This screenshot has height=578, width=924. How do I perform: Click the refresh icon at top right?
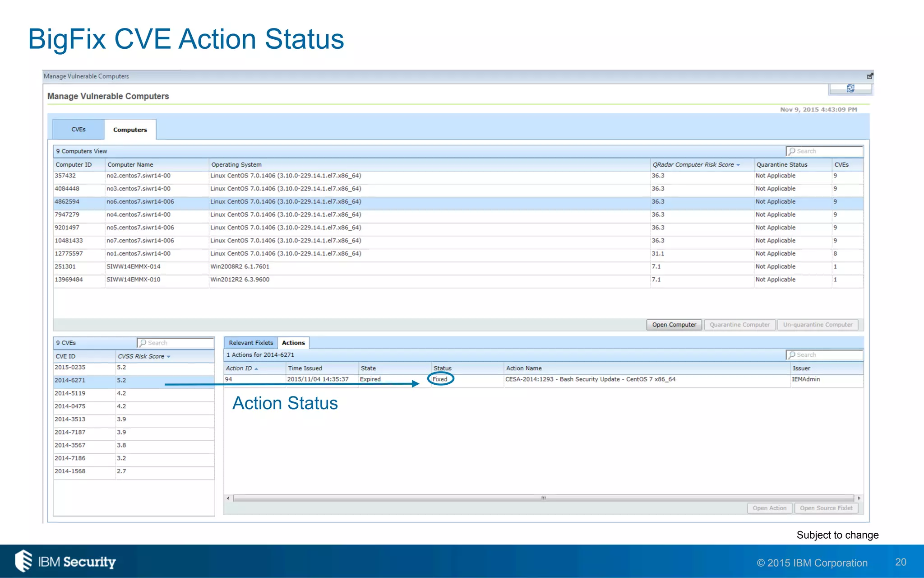coord(850,89)
